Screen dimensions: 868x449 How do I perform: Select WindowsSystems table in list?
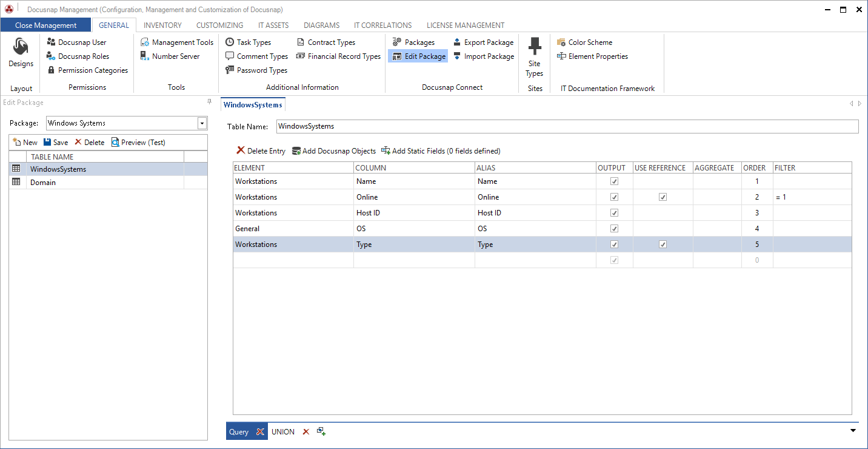point(108,169)
